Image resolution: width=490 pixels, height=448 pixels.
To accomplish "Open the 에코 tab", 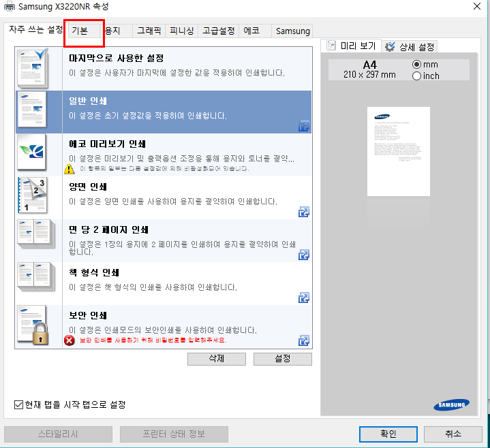I will click(255, 31).
